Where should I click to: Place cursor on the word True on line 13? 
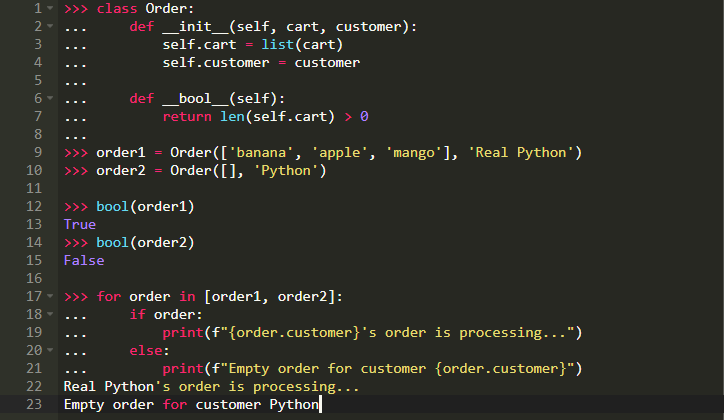(80, 224)
